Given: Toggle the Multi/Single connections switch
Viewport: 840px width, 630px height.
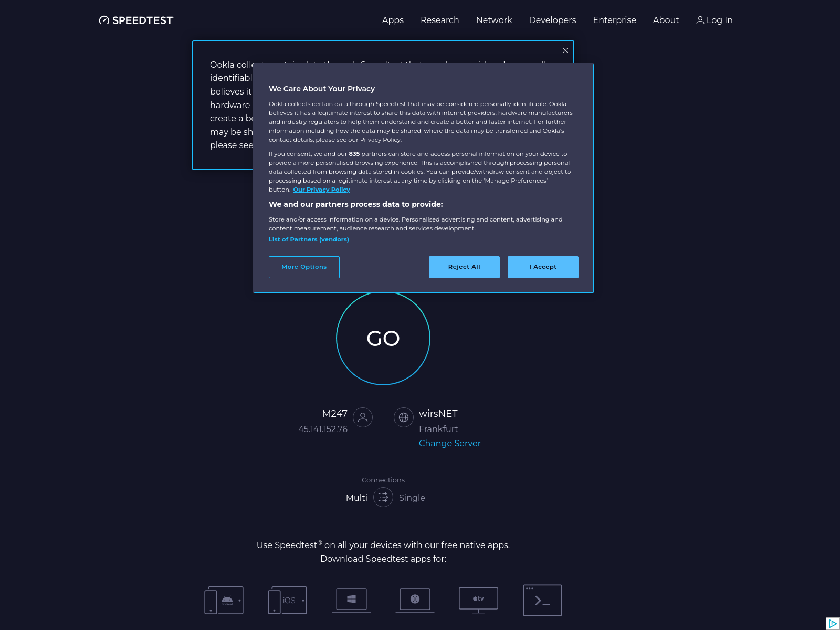Looking at the screenshot, I should pyautogui.click(x=383, y=497).
